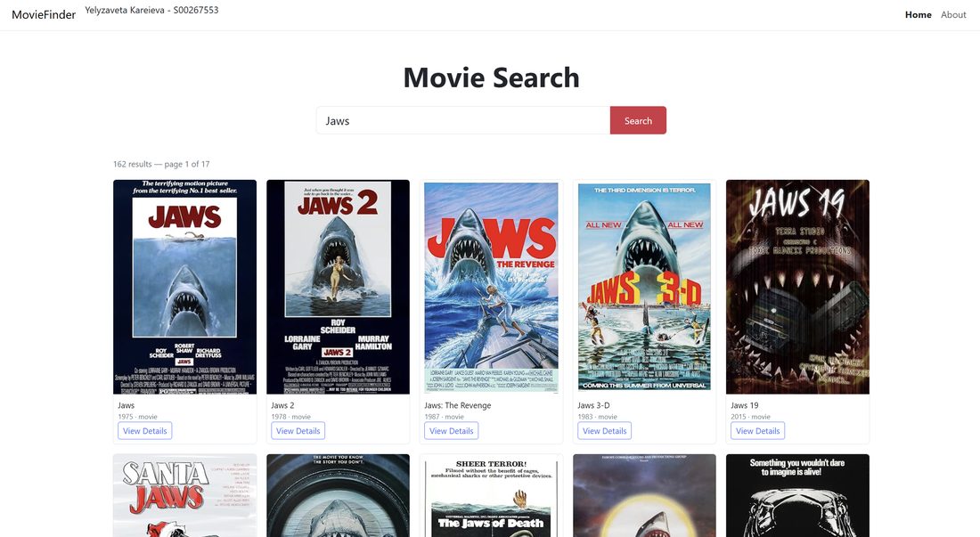The height and width of the screenshot is (537, 980).
Task: Click the Santa Jaws poster
Action: (x=185, y=496)
